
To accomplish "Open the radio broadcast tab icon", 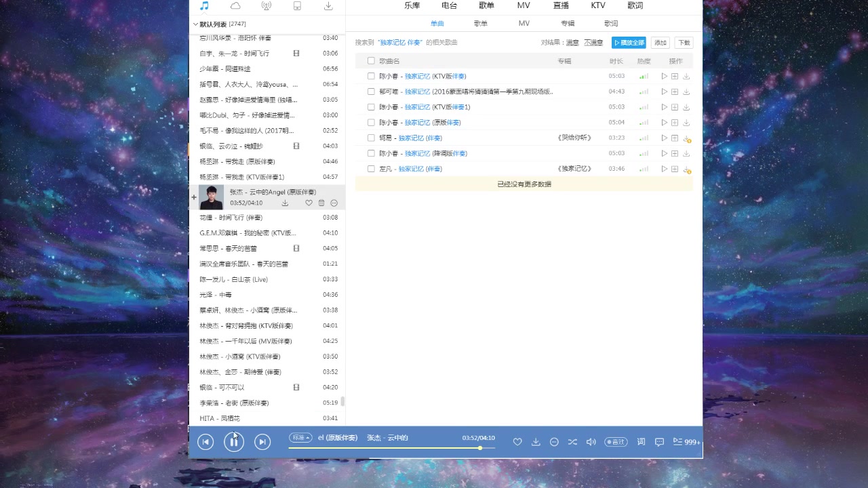I will click(x=267, y=6).
